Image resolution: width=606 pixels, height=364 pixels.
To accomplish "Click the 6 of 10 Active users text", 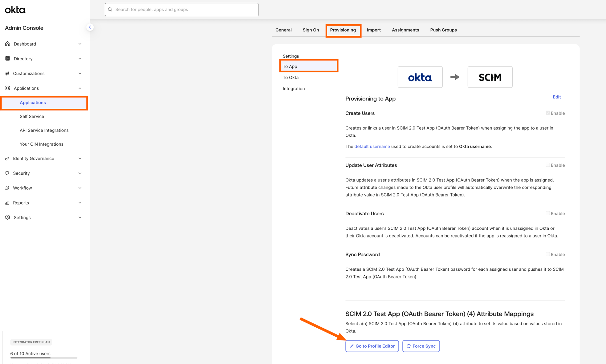I will (x=30, y=354).
